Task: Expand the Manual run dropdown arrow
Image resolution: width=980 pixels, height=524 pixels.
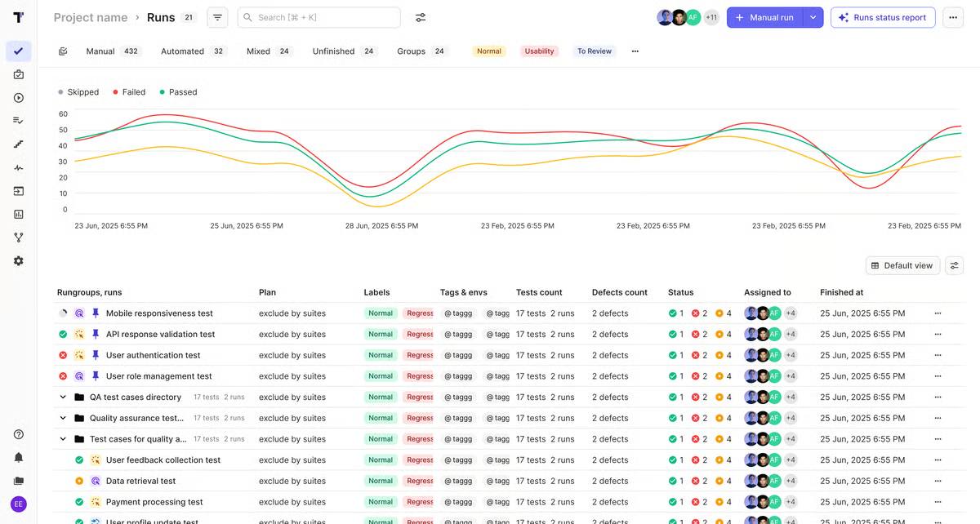Action: (813, 16)
